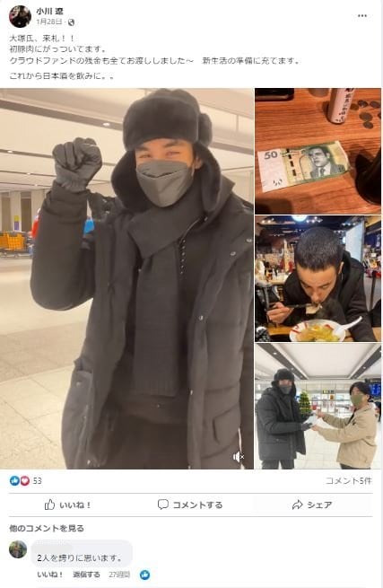Open the 1月28日 post date link
Viewport: 383px width, 588px height.
[x=49, y=22]
